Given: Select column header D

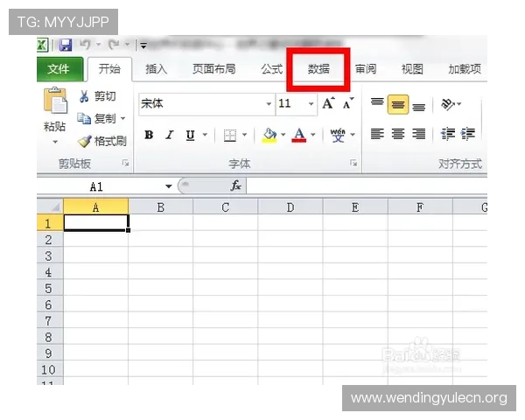Looking at the screenshot, I should pos(290,207).
